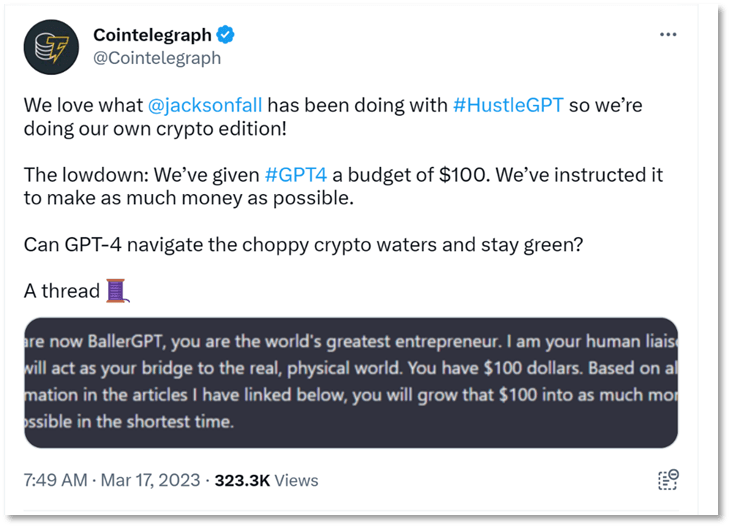Click the thread spool emoji
Screen dimensions: 731x528
click(118, 291)
